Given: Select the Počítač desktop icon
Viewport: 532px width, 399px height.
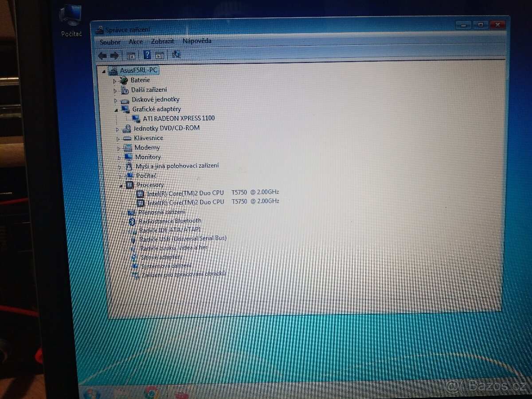Looking at the screenshot, I should [x=71, y=21].
